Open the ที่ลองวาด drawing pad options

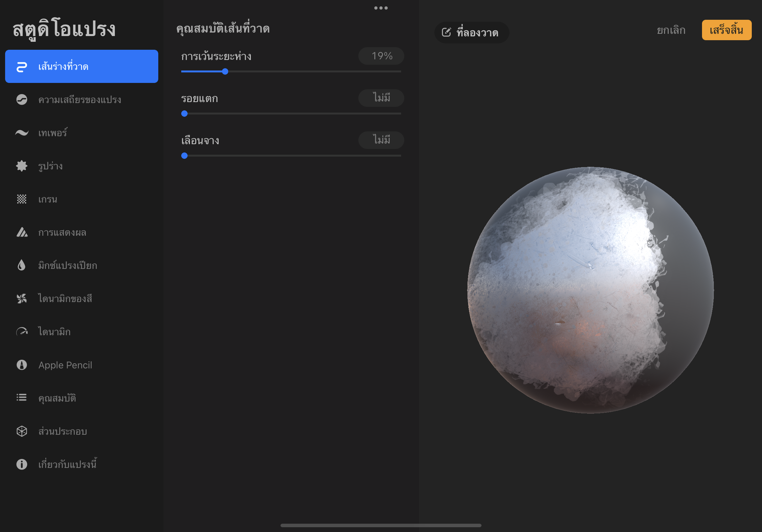pos(471,33)
